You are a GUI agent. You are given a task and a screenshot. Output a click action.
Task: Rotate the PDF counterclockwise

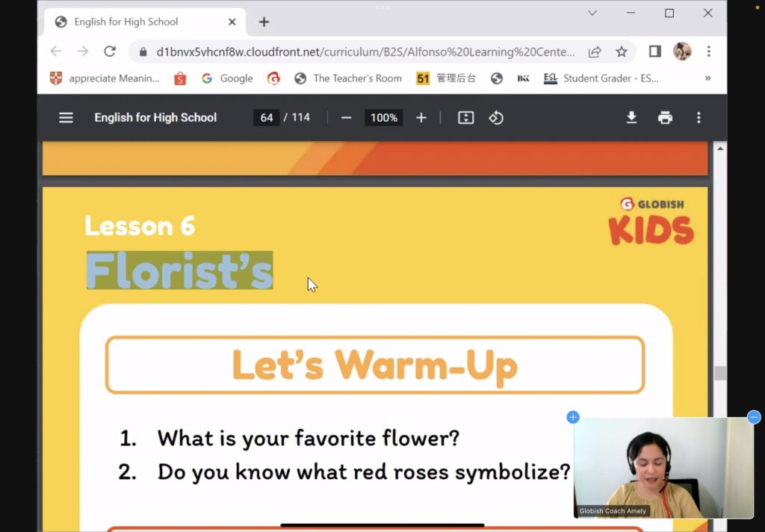[x=496, y=117]
